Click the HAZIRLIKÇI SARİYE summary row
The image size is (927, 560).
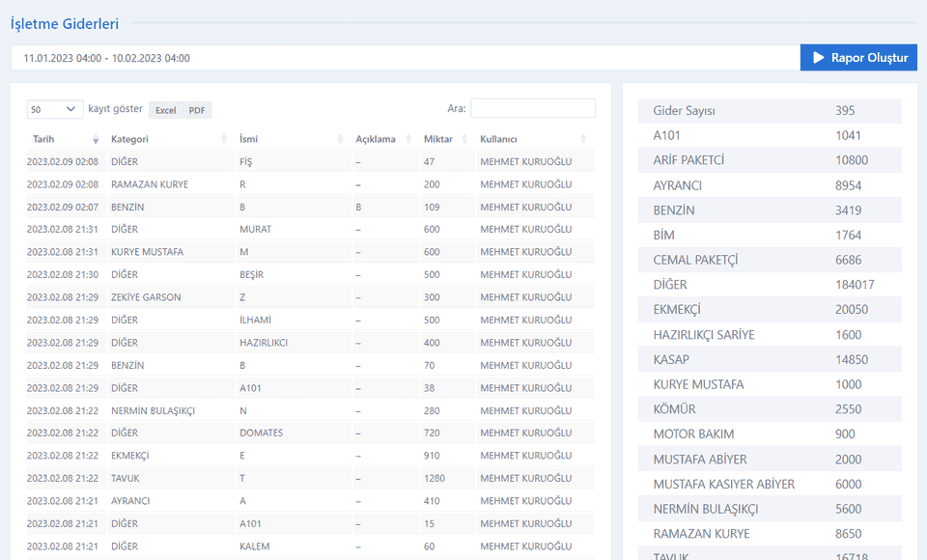(770, 335)
